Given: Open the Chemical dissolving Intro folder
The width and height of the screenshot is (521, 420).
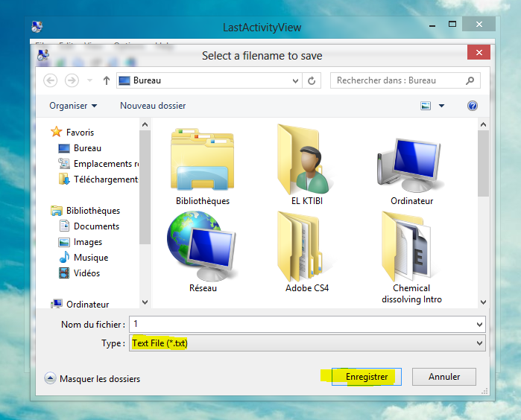Looking at the screenshot, I should 411,246.
